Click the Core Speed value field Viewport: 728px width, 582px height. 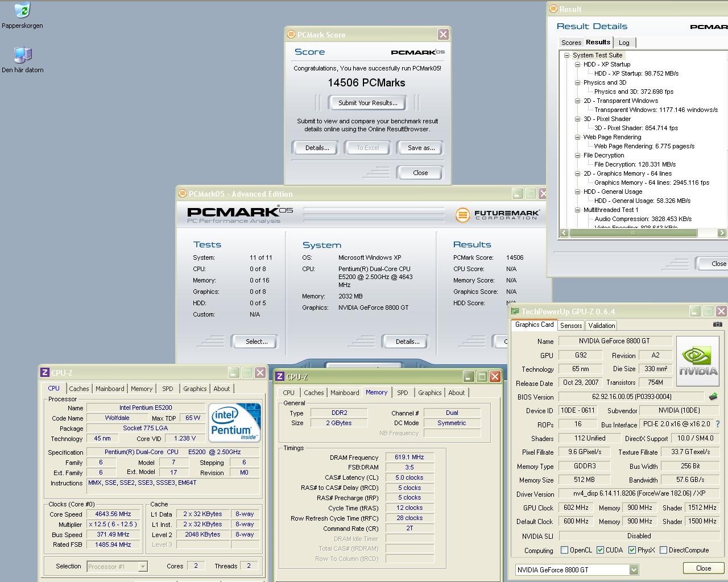click(x=113, y=514)
